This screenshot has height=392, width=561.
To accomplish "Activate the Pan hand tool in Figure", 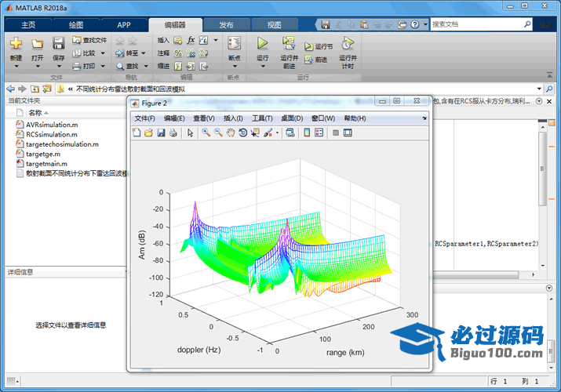I will tap(231, 133).
